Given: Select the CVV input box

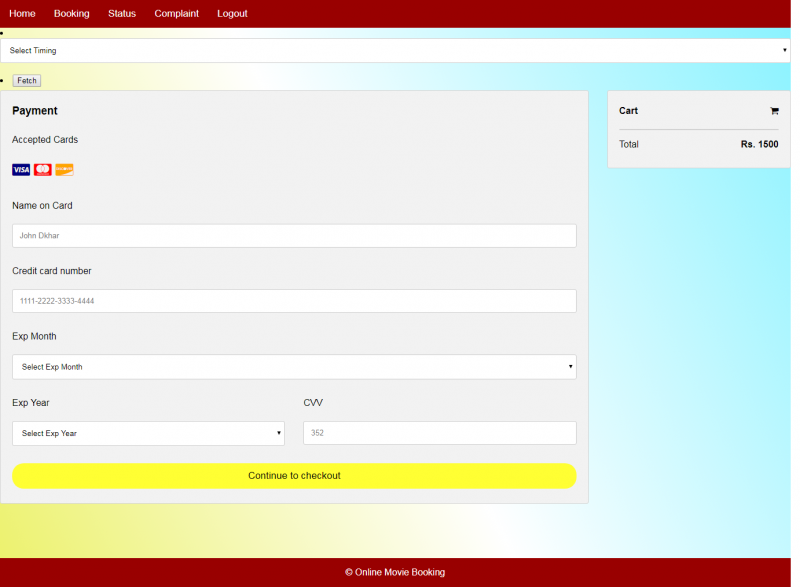Looking at the screenshot, I should click(x=440, y=433).
